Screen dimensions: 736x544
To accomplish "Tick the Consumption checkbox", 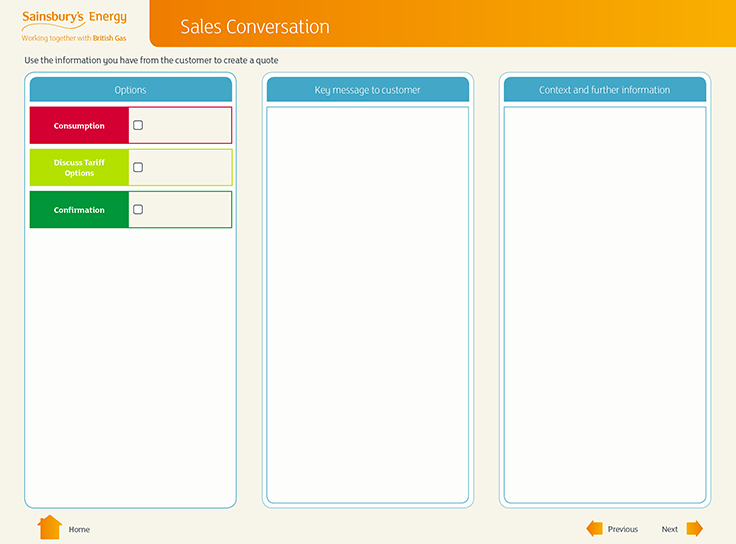I will [x=138, y=126].
